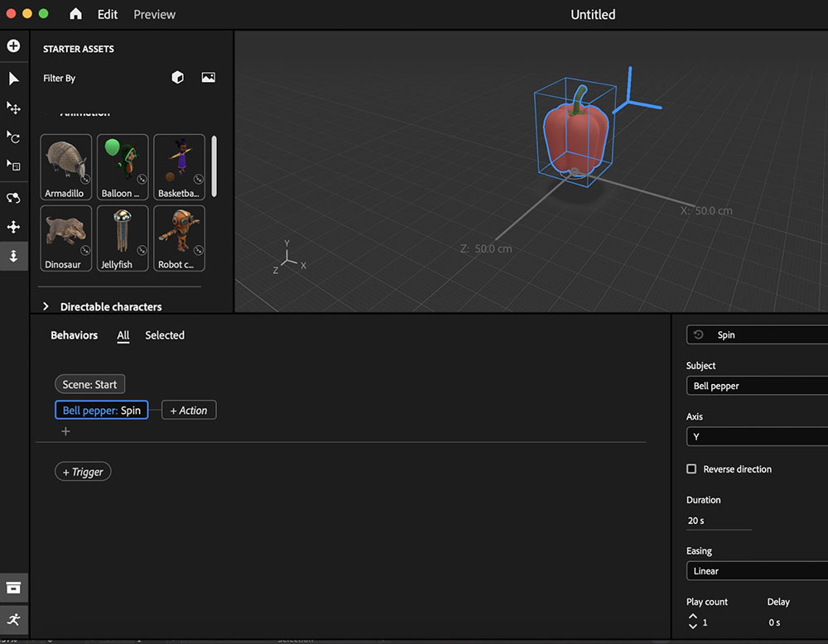Open the Add assets panel
This screenshot has height=644, width=828.
point(14,46)
